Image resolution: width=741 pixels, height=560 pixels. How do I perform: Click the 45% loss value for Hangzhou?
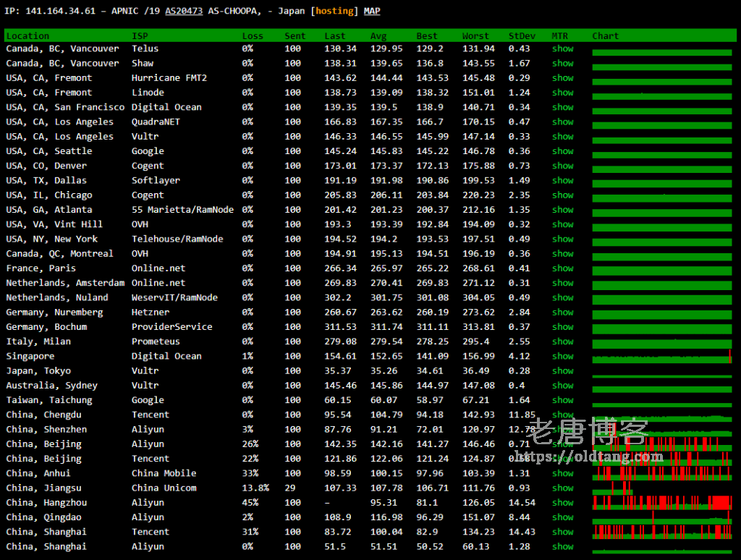tap(250, 503)
